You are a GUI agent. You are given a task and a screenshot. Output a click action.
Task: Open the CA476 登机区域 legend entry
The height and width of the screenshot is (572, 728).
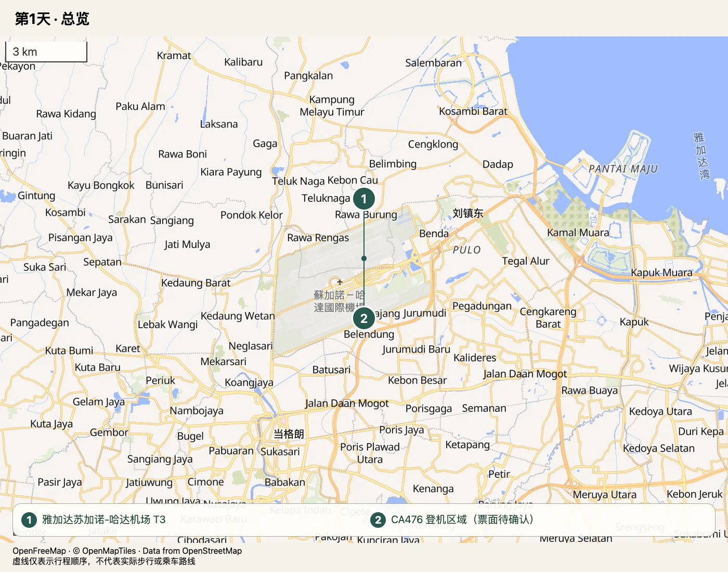(x=462, y=519)
